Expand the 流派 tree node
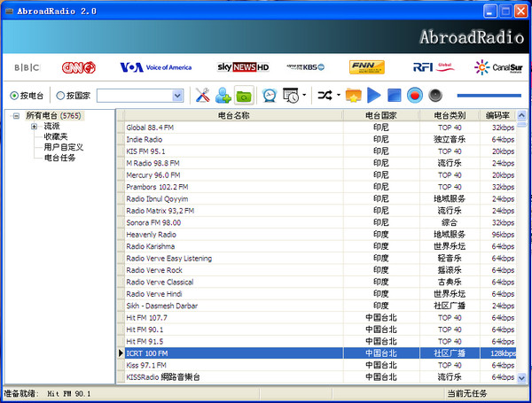Screen dimensions: 532x403 (34, 127)
